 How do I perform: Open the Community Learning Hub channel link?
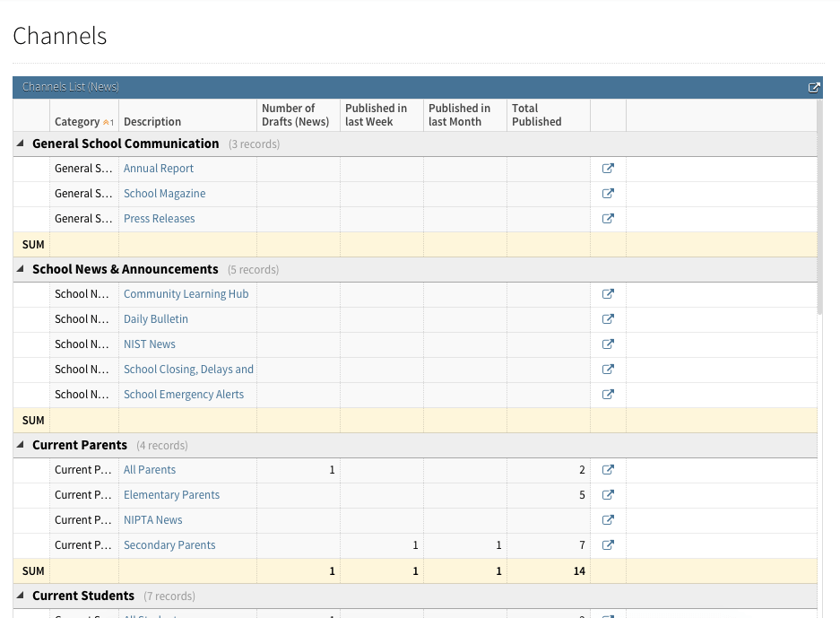click(186, 294)
